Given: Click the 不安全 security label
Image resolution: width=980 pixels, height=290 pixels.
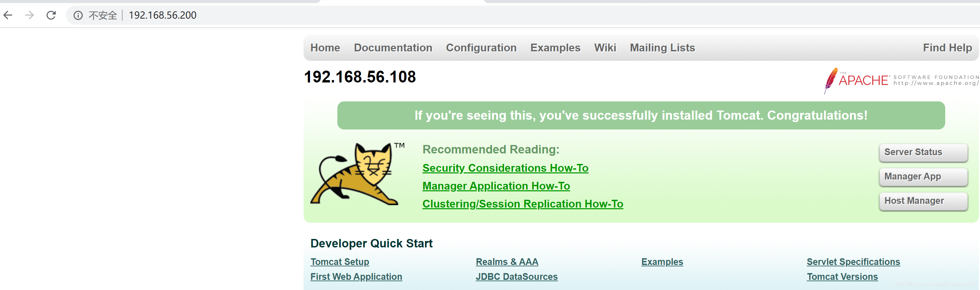Looking at the screenshot, I should [x=103, y=15].
